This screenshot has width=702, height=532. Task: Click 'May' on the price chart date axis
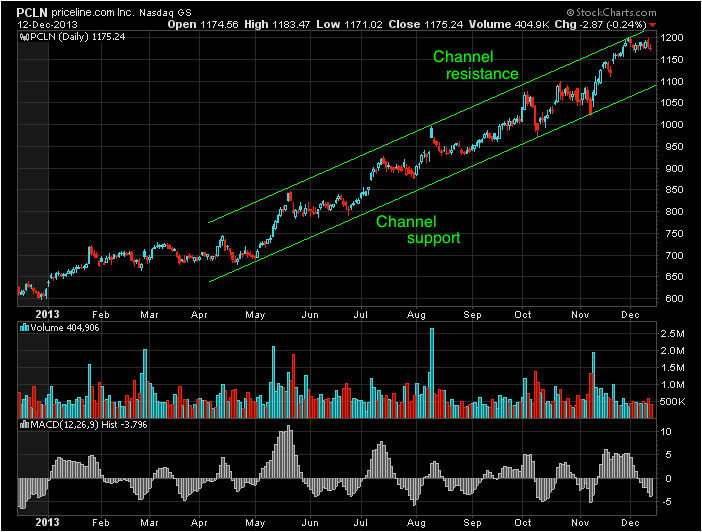point(255,315)
